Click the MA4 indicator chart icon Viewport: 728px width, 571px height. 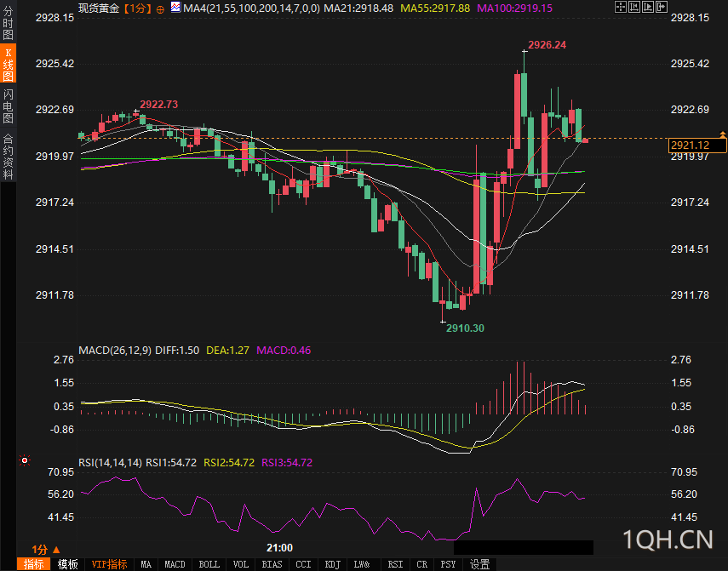(x=175, y=7)
